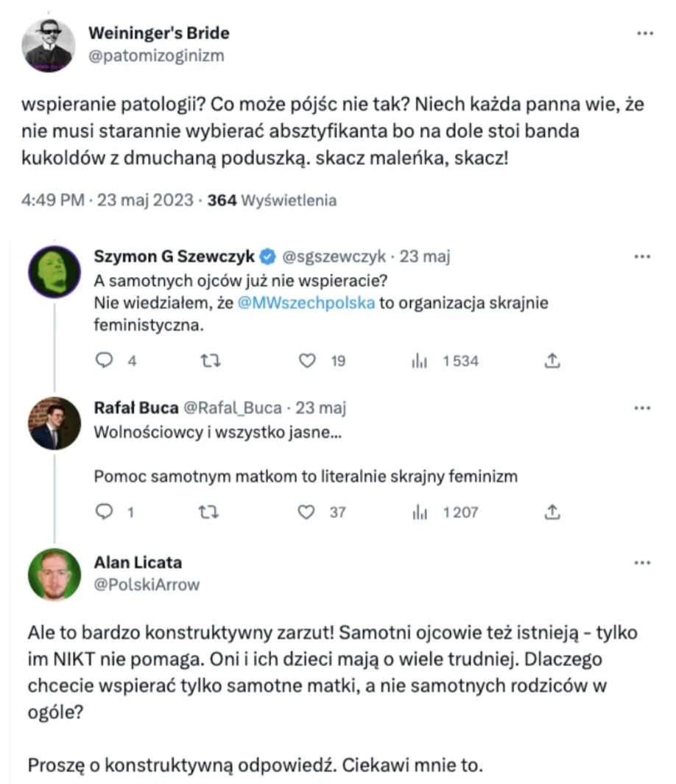Open more options on Alan Licata's tweet

[642, 562]
